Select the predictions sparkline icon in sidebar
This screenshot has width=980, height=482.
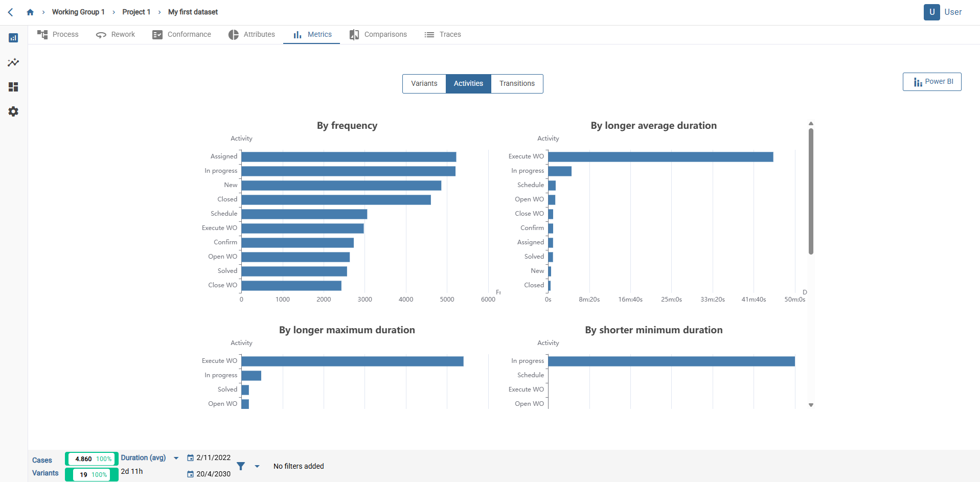(x=13, y=62)
